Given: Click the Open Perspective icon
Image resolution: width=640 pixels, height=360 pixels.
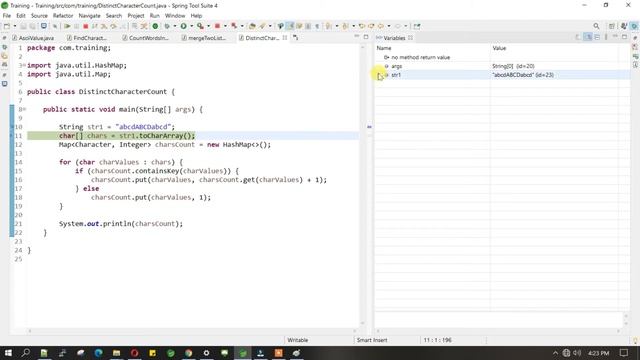Looking at the screenshot, I should click(x=611, y=26).
